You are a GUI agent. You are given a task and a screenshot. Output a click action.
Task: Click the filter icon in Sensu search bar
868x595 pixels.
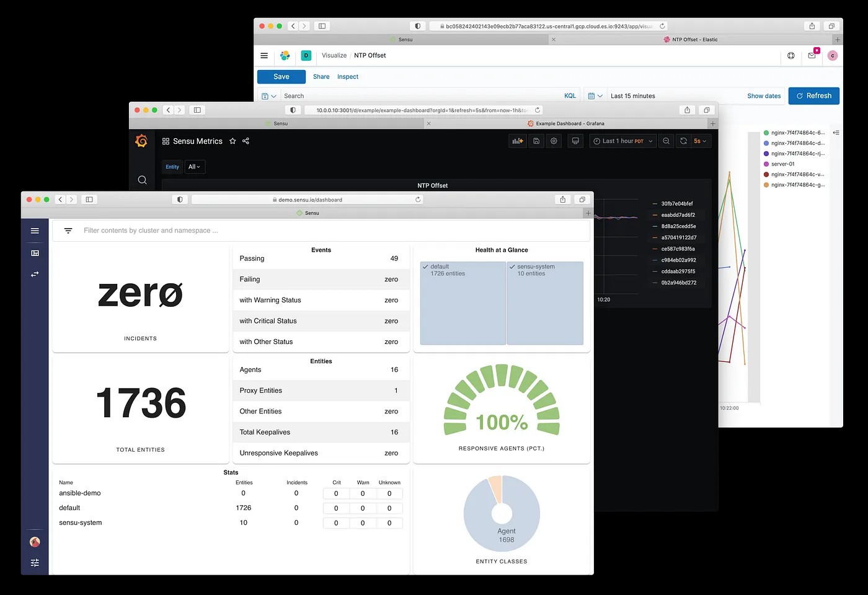coord(68,231)
